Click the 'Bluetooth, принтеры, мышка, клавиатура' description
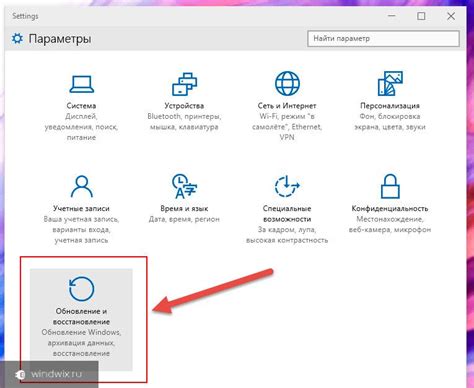 click(184, 122)
